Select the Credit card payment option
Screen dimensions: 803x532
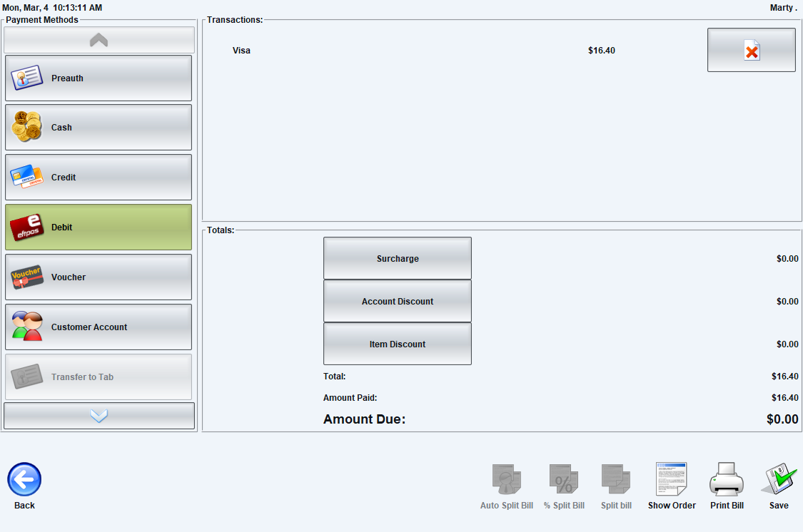(99, 177)
